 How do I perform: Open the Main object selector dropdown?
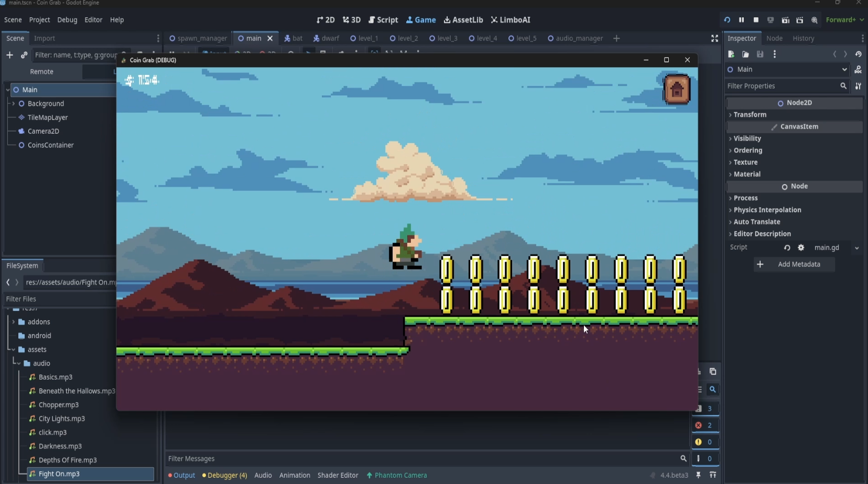787,69
